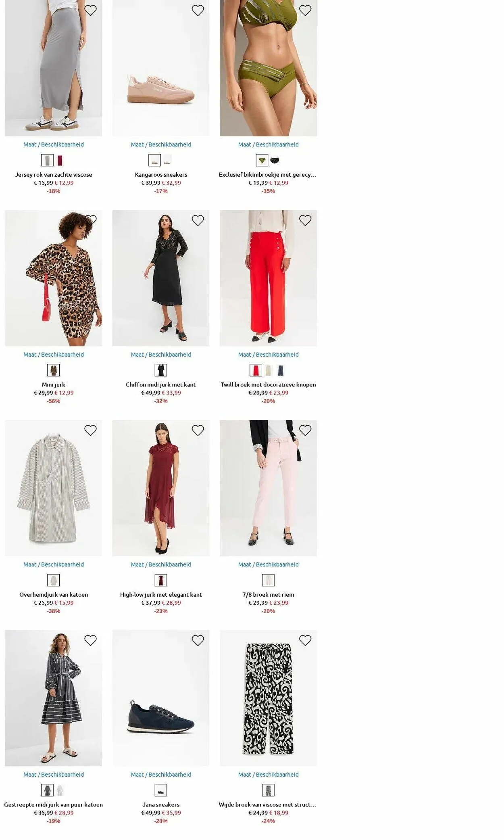Pick the navy Twill broek color variant
The width and height of the screenshot is (504, 840).
click(281, 370)
